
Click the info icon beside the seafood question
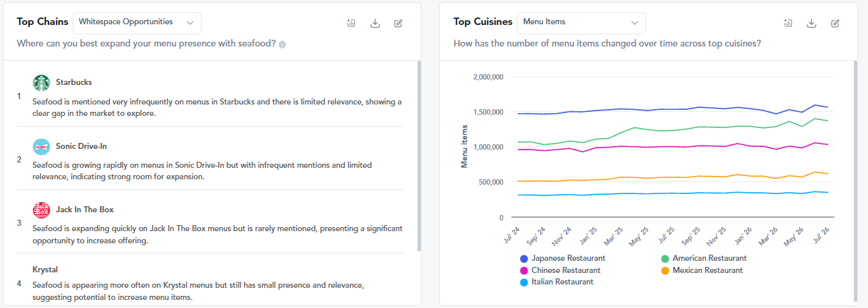283,44
